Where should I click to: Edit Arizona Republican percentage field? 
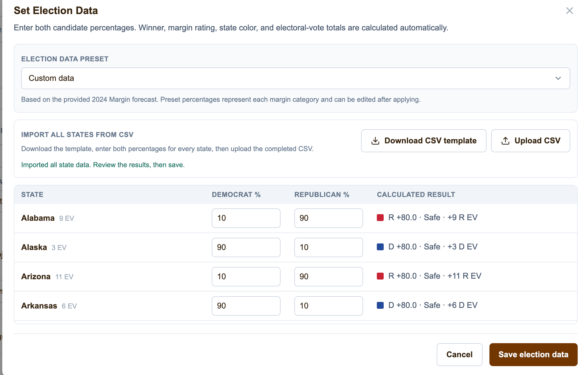pos(328,277)
